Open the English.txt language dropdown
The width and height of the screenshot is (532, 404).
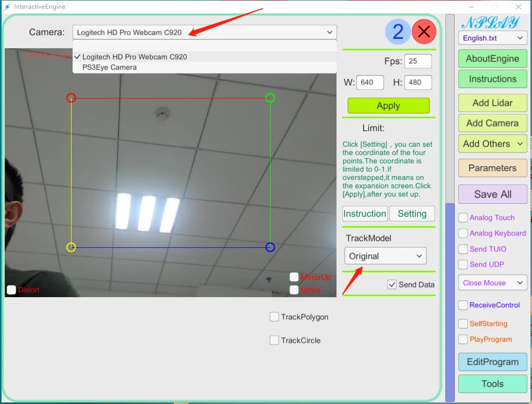[x=493, y=38]
